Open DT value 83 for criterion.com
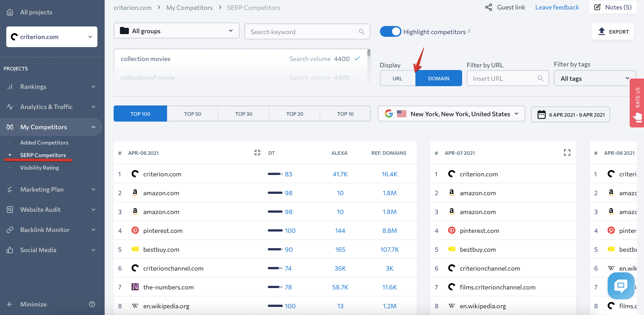The image size is (644, 315). (288, 174)
